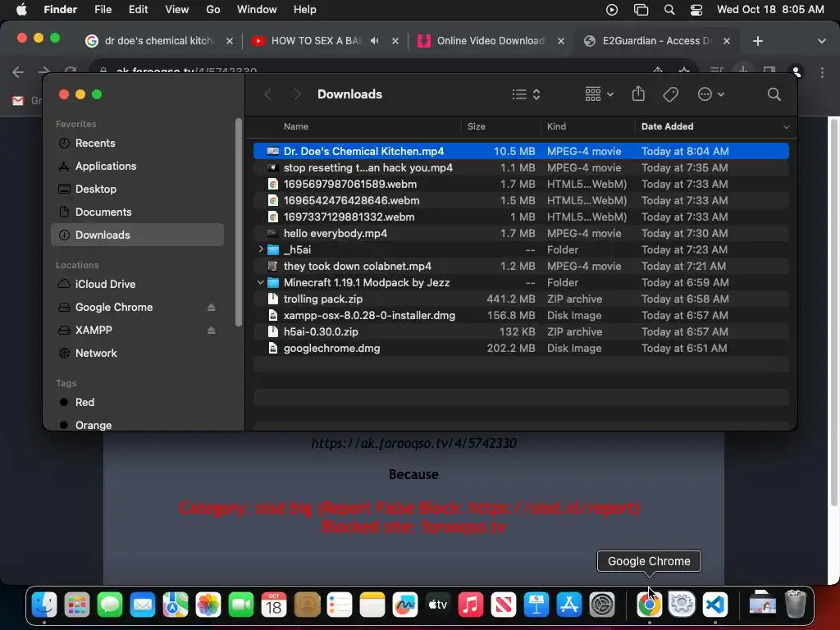This screenshot has width=840, height=630.
Task: Search in Finder window
Action: click(x=774, y=95)
